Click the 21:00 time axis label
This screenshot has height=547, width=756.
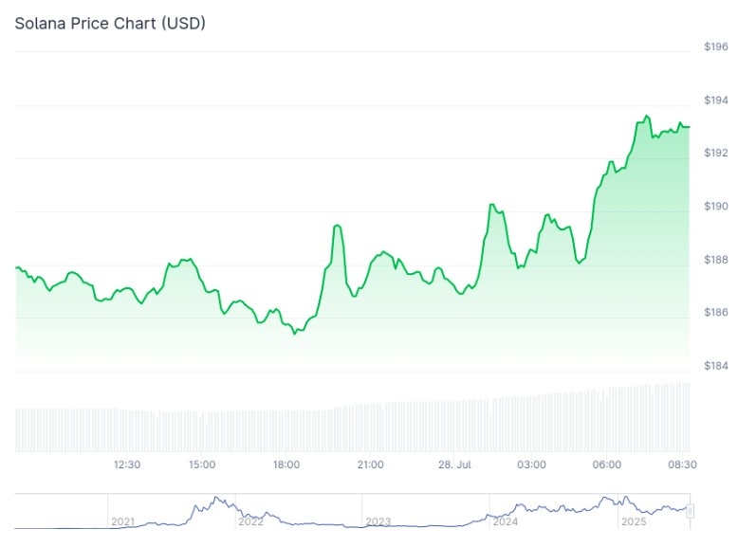370,465
